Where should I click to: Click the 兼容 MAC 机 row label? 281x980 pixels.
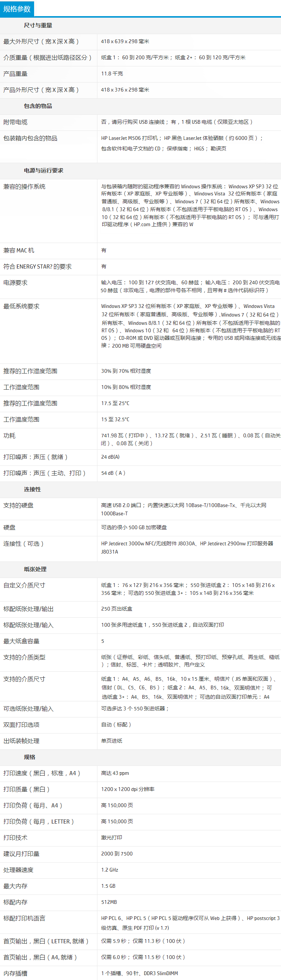(x=19, y=251)
